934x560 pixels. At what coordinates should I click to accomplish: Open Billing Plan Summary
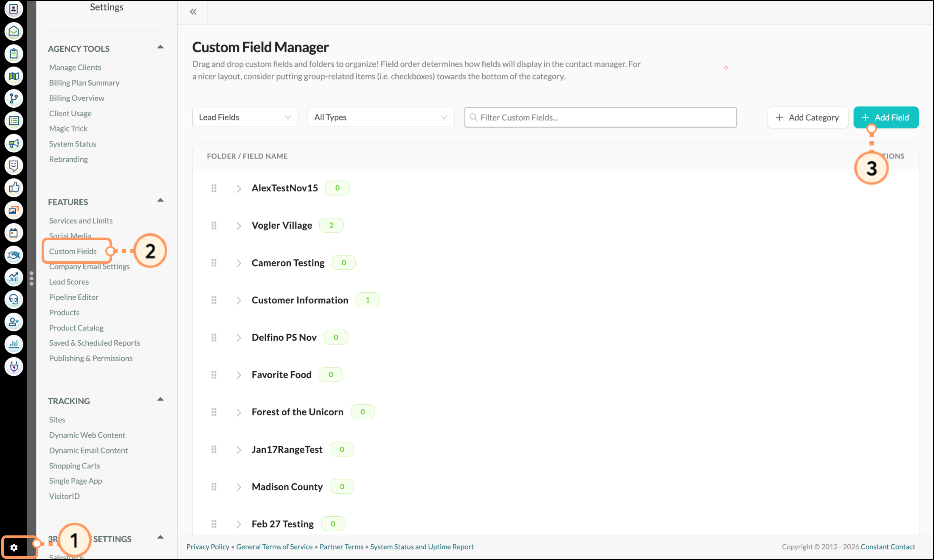84,83
